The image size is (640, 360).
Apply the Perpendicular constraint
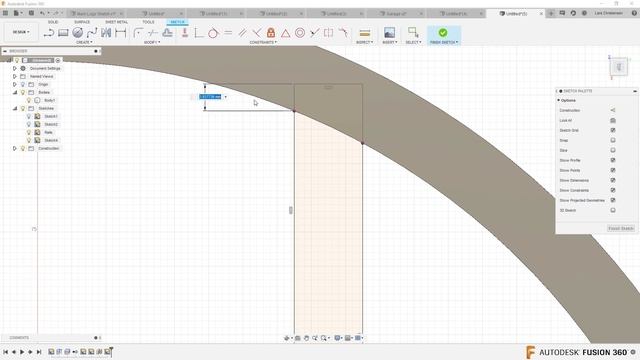pos(257,33)
